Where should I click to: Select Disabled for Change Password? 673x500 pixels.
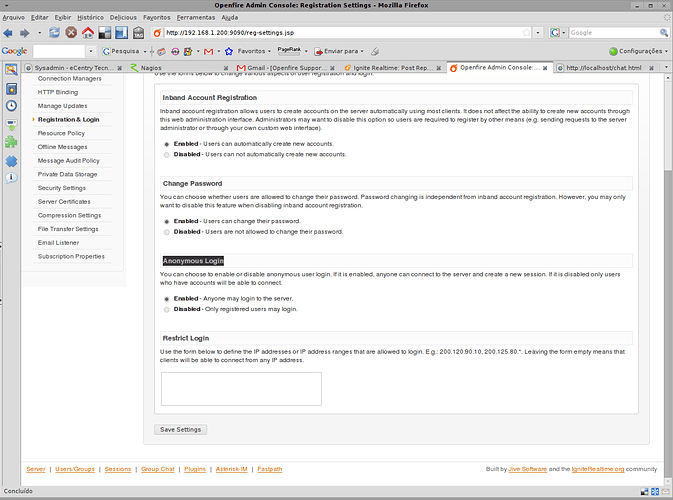(167, 232)
